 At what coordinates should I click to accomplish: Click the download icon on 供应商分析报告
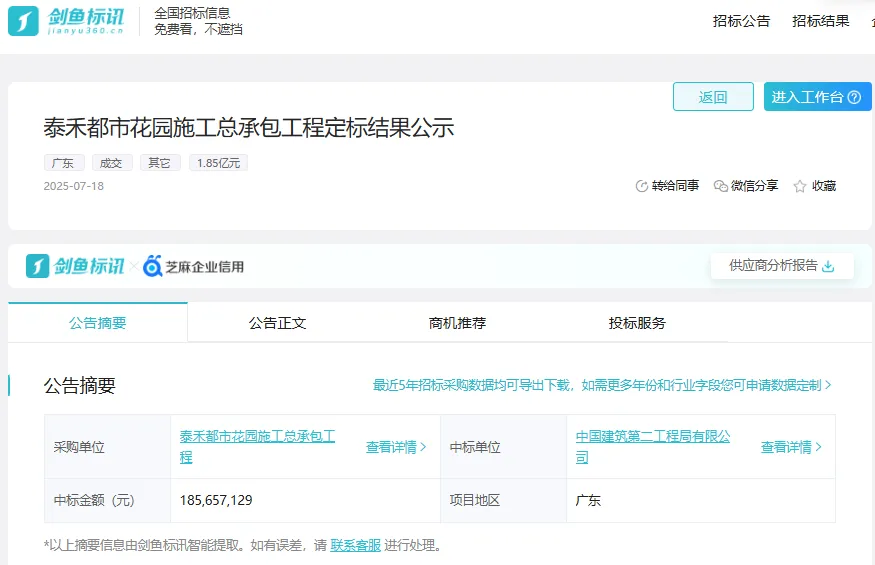tap(827, 266)
